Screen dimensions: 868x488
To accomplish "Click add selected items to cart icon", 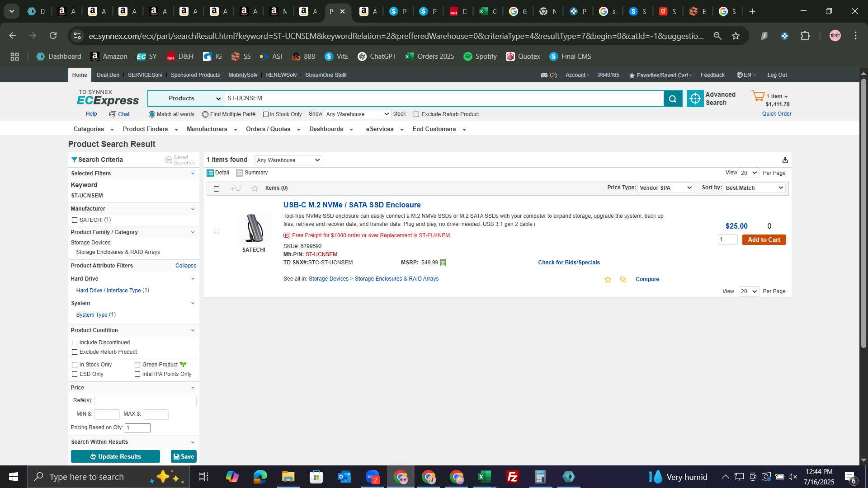I will 236,188.
